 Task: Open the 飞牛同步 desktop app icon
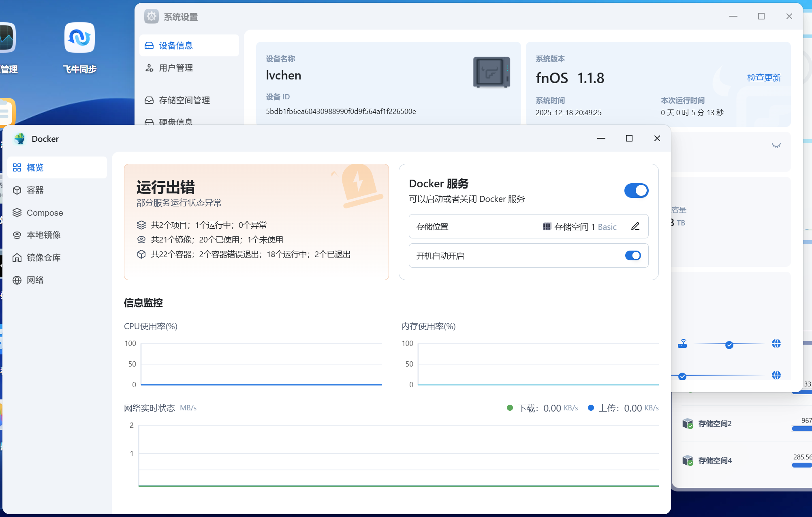coord(79,38)
